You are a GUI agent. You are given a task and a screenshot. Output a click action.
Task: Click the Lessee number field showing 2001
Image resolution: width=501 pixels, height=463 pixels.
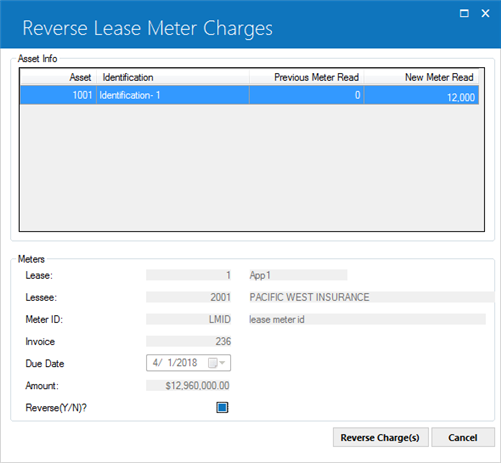pos(188,297)
